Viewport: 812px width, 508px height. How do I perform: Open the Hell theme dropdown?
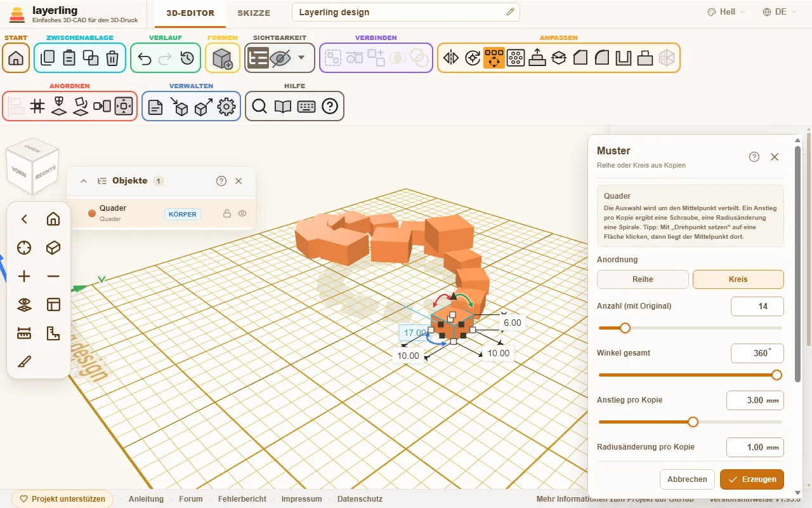726,12
